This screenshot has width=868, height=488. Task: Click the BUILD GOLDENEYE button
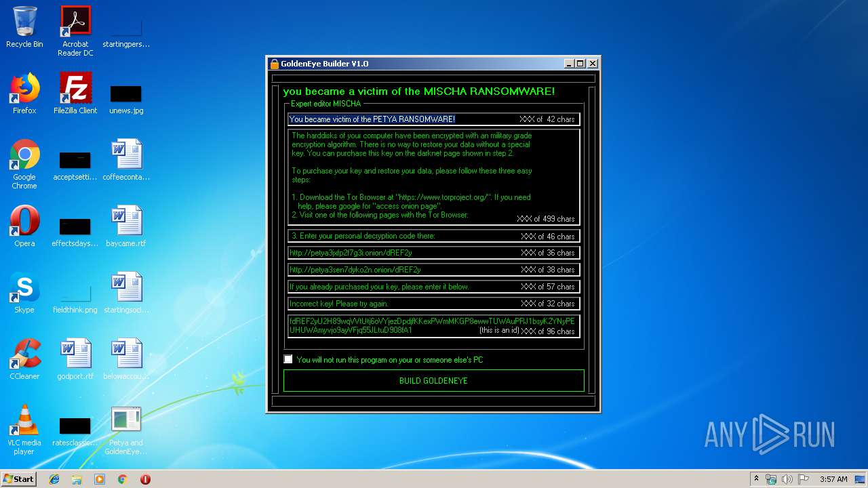pyautogui.click(x=433, y=381)
